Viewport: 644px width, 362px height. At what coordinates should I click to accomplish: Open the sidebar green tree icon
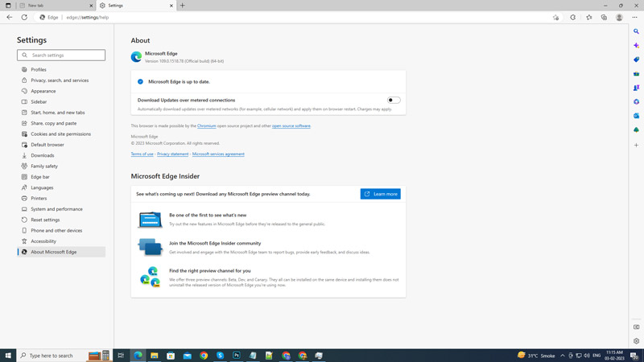click(636, 130)
